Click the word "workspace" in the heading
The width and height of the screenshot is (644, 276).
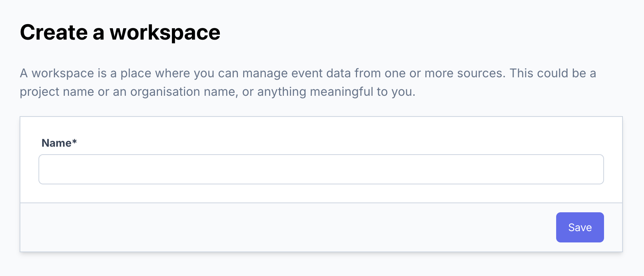(165, 32)
